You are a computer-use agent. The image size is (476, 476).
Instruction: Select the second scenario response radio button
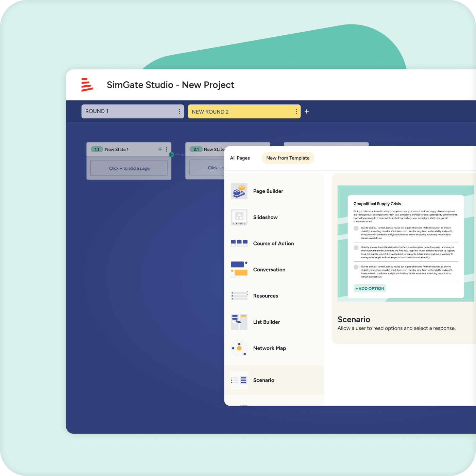pos(356,248)
